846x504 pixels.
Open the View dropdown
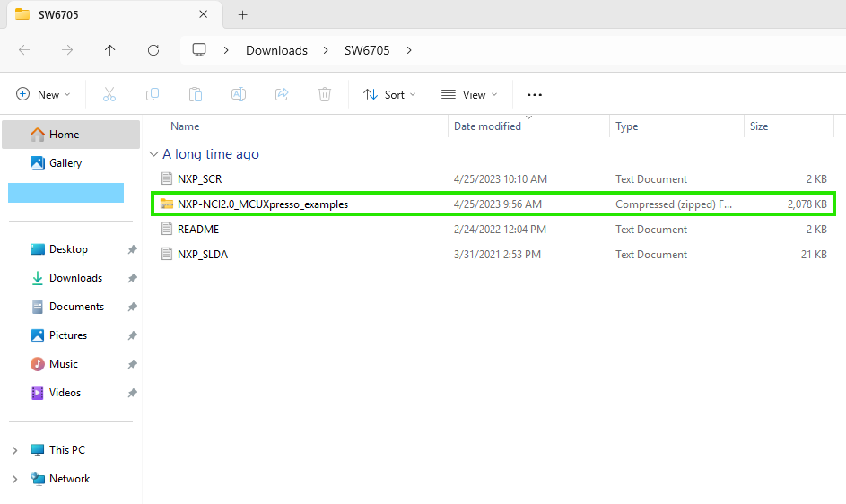click(x=469, y=94)
